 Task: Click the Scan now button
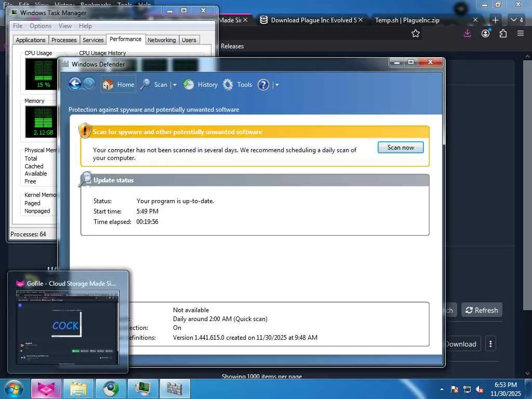click(401, 147)
